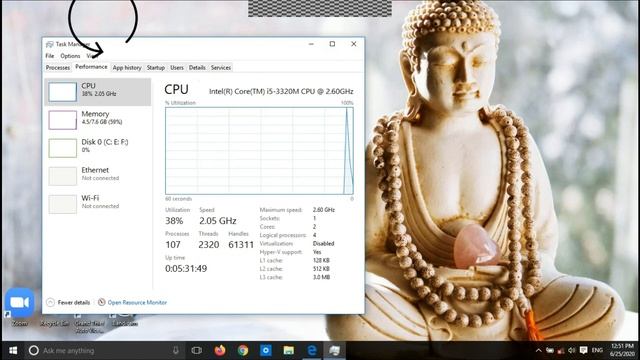The height and width of the screenshot is (360, 640).
Task: Click the Logical processors label
Action: coord(283,235)
